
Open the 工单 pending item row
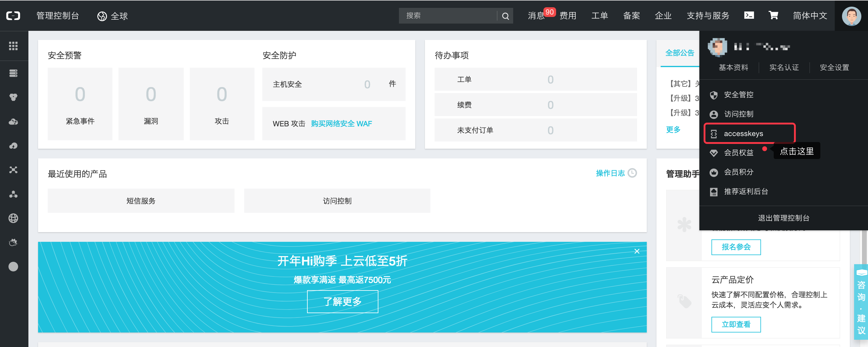point(536,79)
